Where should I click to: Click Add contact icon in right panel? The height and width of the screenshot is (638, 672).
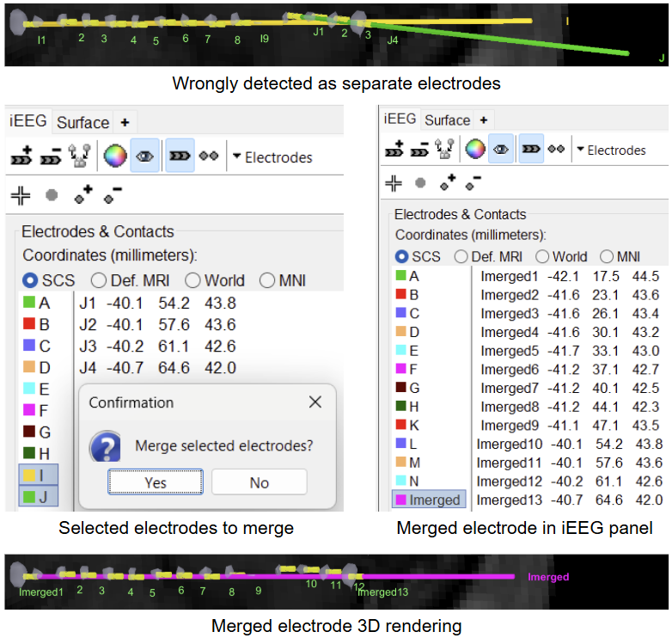(x=446, y=183)
